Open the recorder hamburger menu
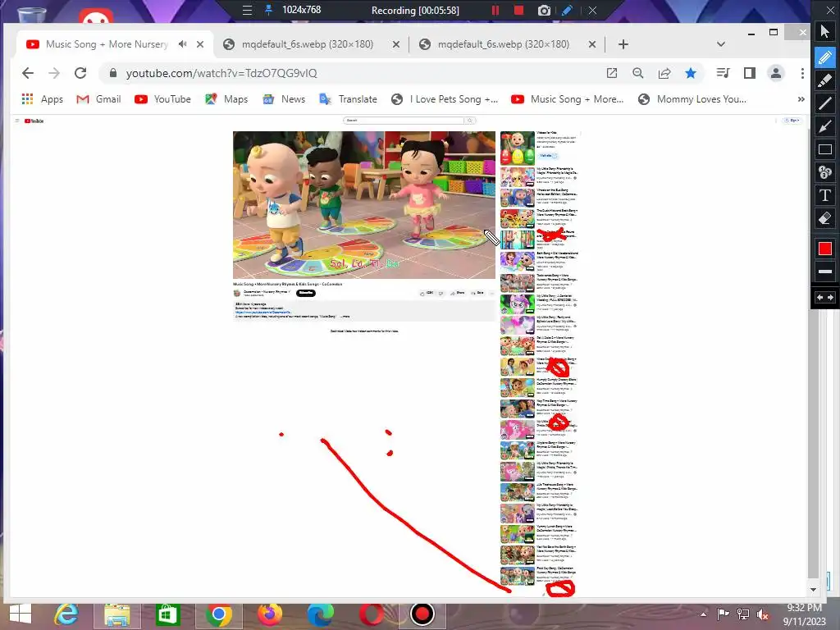The image size is (840, 630). click(247, 10)
